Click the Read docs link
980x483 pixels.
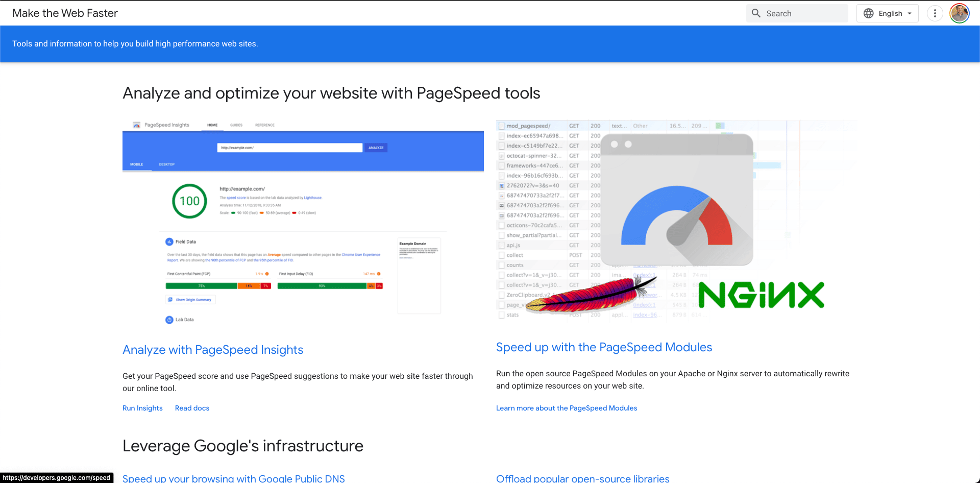pyautogui.click(x=192, y=408)
